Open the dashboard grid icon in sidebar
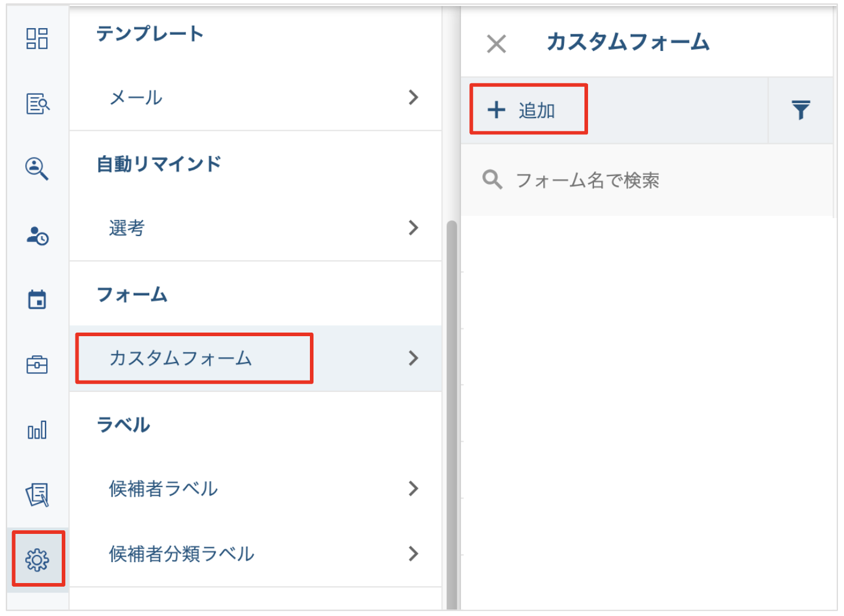The image size is (844, 616). 37,39
